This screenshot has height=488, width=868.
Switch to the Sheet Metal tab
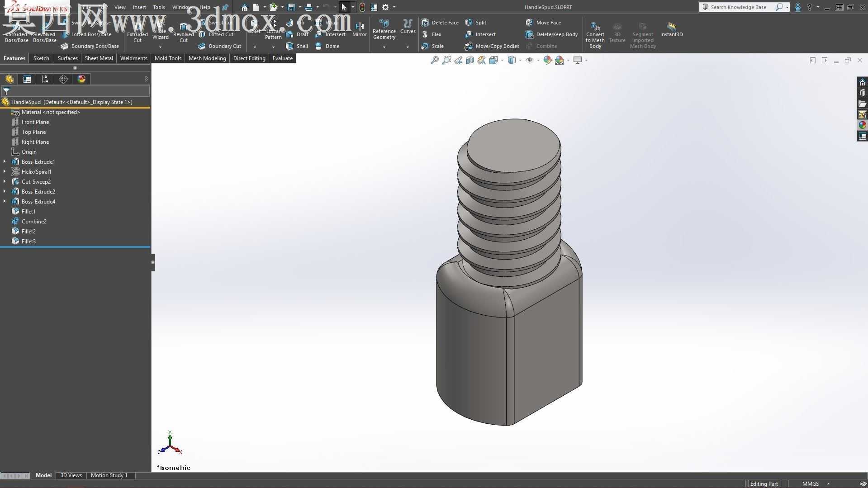[99, 58]
